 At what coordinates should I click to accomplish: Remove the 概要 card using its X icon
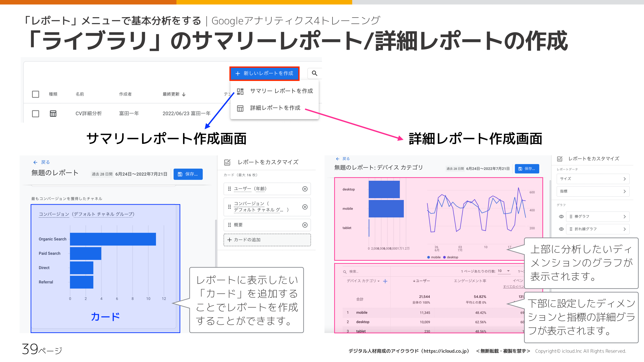305,225
